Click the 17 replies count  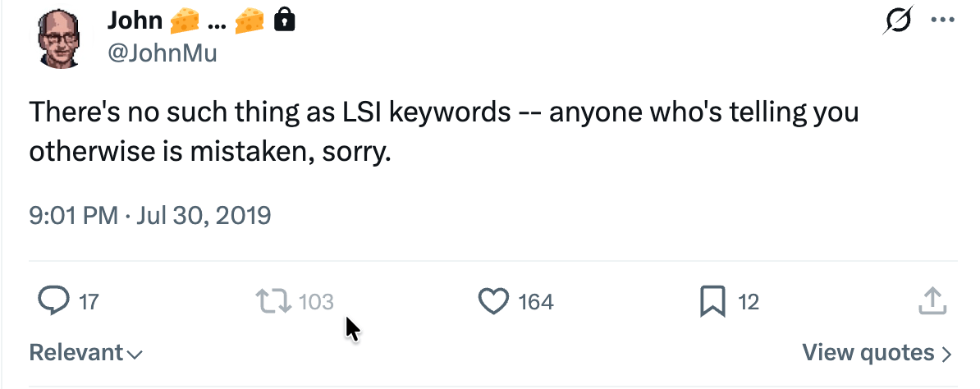(x=89, y=302)
